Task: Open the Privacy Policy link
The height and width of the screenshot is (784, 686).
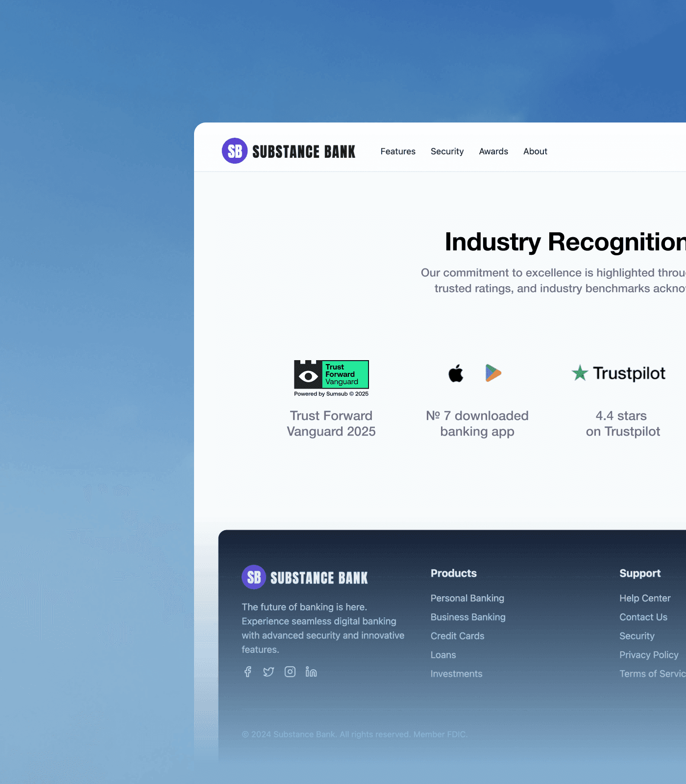Action: (649, 655)
